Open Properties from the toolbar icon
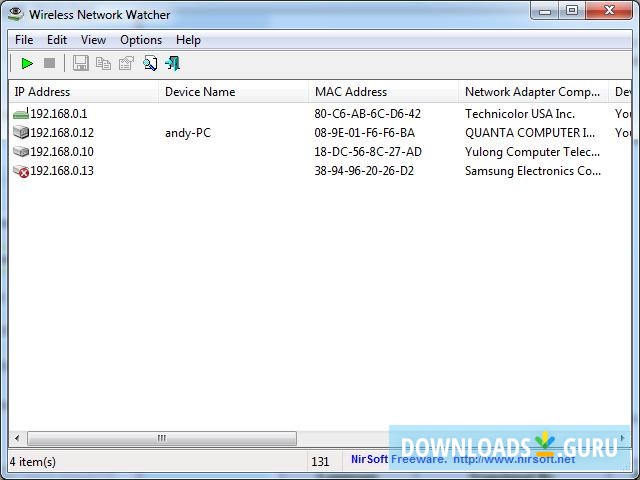Screen dimensions: 640x480 pos(127,64)
